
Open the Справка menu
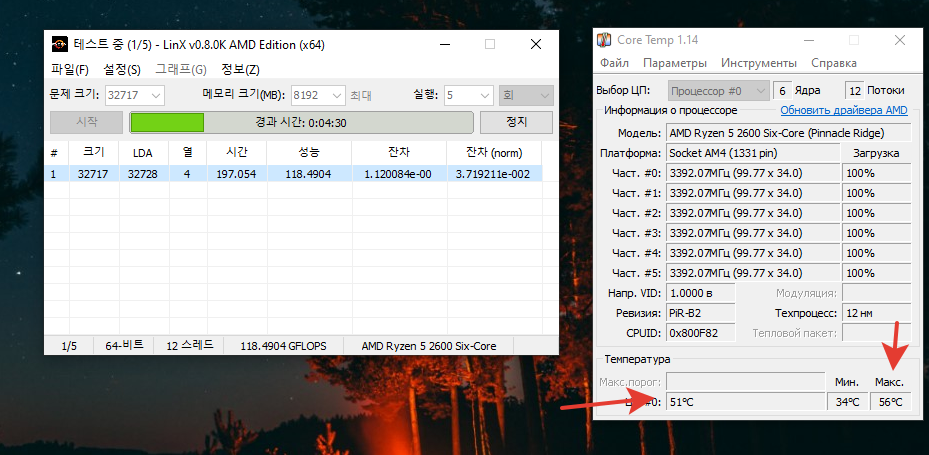(x=833, y=63)
